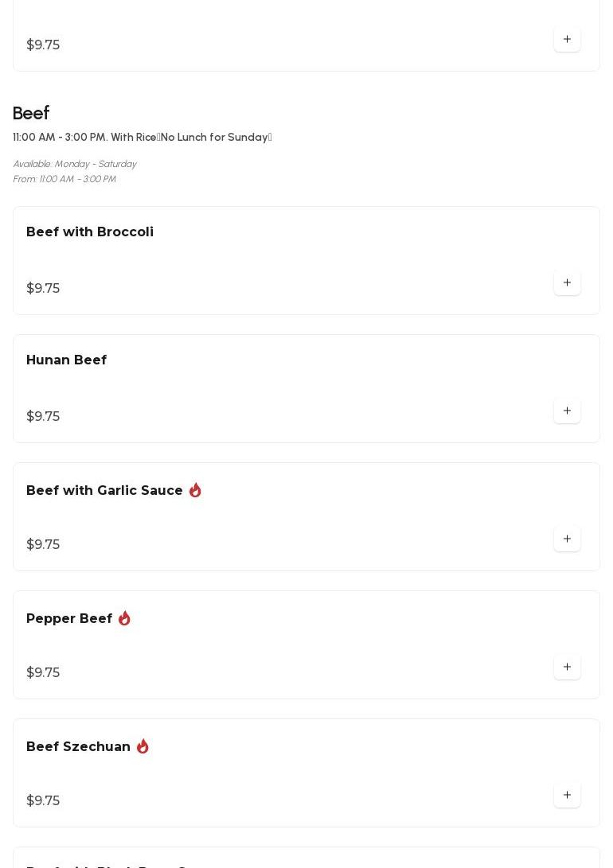613x868 pixels.
Task: Click the Beef with Broccoli $9.75 price
Action: [43, 288]
